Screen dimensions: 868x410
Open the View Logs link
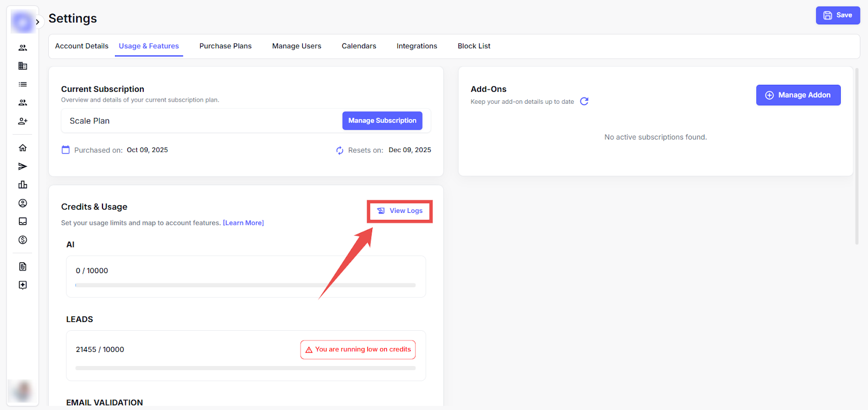400,211
